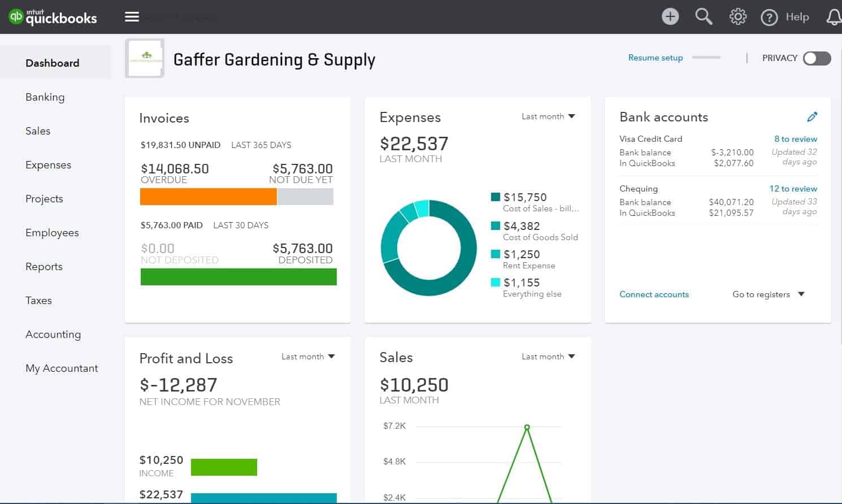The width and height of the screenshot is (842, 504).
Task: Click the grey not due yet bar
Action: pos(305,197)
